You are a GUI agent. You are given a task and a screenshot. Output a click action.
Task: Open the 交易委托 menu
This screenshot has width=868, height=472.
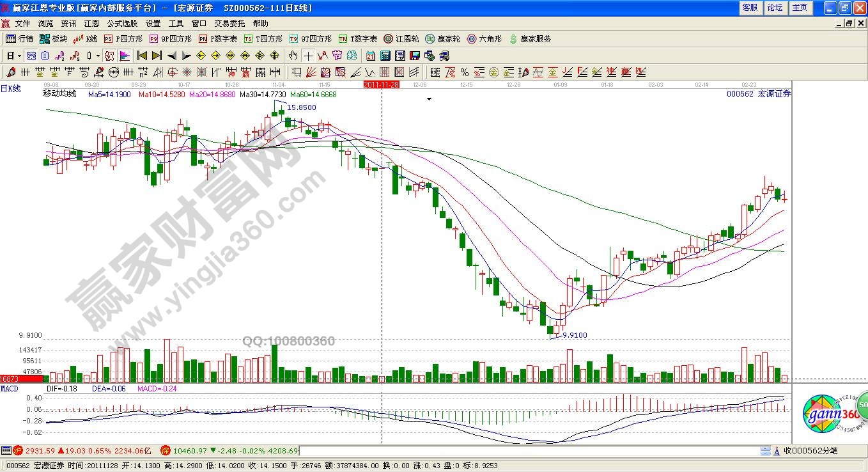click(x=229, y=23)
